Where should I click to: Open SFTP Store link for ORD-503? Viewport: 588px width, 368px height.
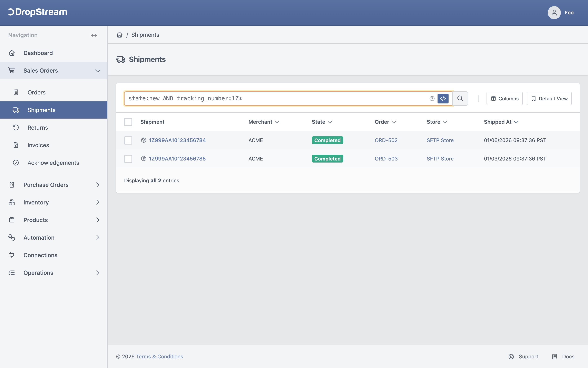440,159
